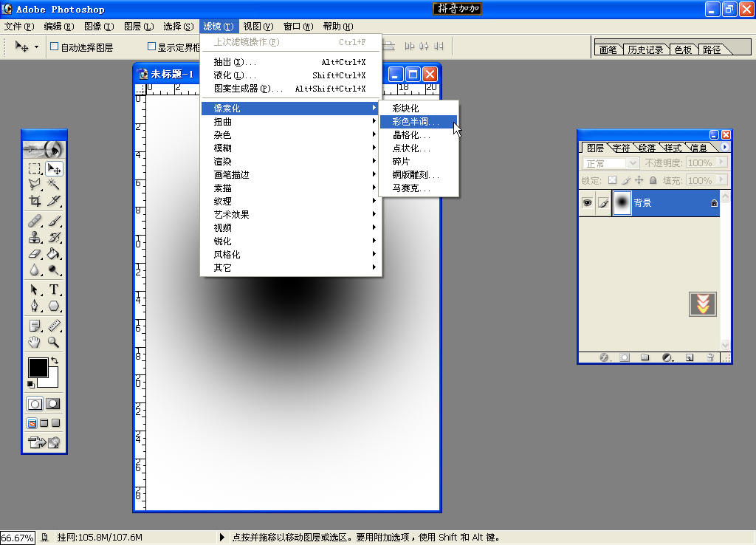Select the History Brush tool
Image resolution: width=756 pixels, height=545 pixels.
[54, 237]
